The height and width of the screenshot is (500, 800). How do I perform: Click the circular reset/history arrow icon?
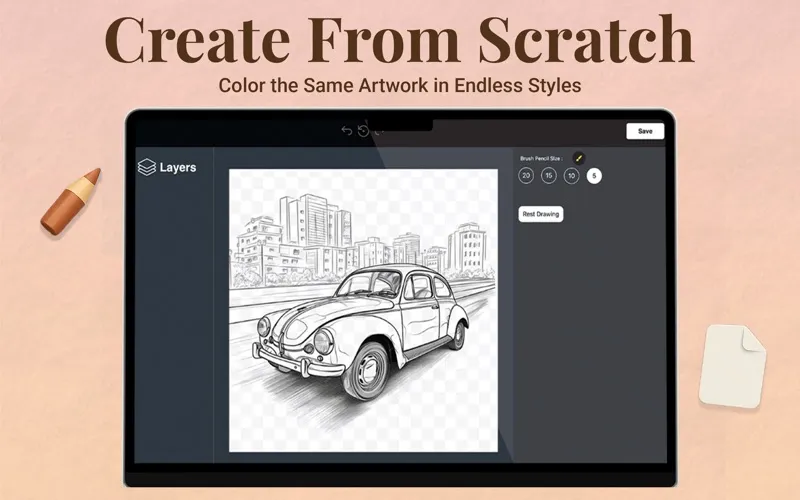[x=363, y=131]
